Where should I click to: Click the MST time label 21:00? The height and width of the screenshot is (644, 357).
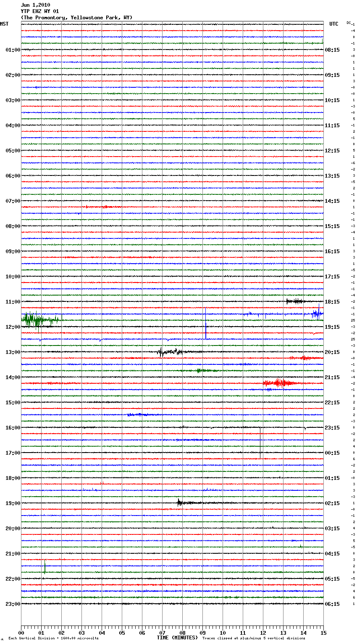pyautogui.click(x=13, y=554)
